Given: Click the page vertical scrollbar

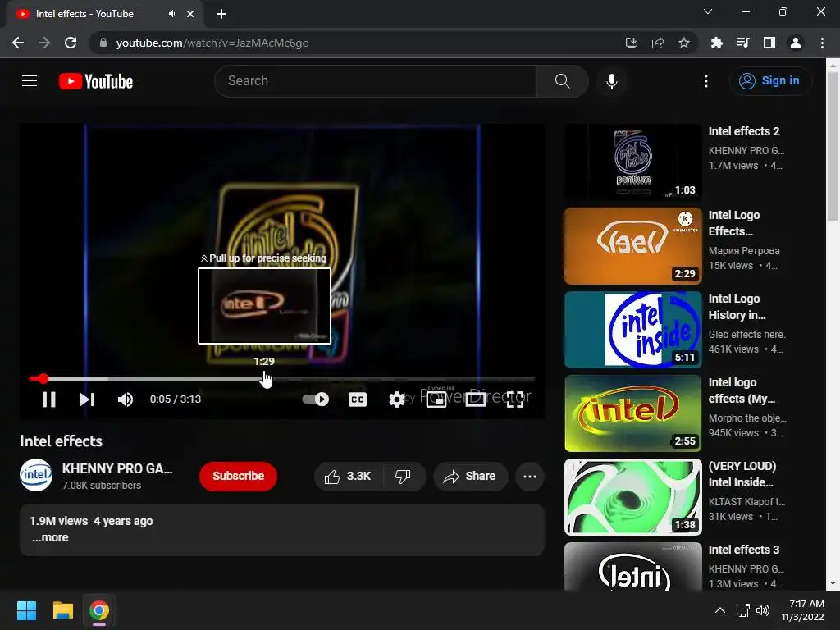Looking at the screenshot, I should [x=833, y=146].
